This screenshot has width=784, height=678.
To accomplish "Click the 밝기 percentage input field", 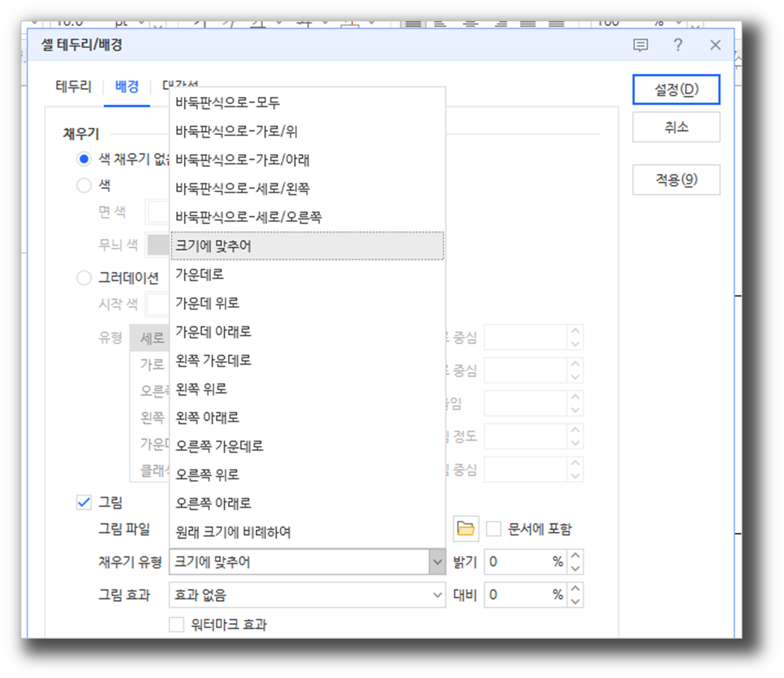I will point(526,562).
